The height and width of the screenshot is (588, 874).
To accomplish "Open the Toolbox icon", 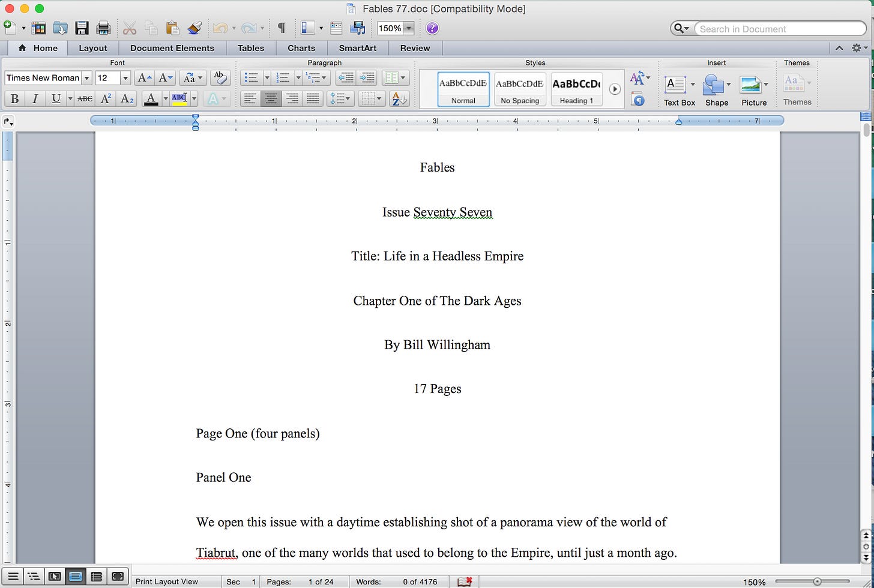I will click(x=336, y=28).
